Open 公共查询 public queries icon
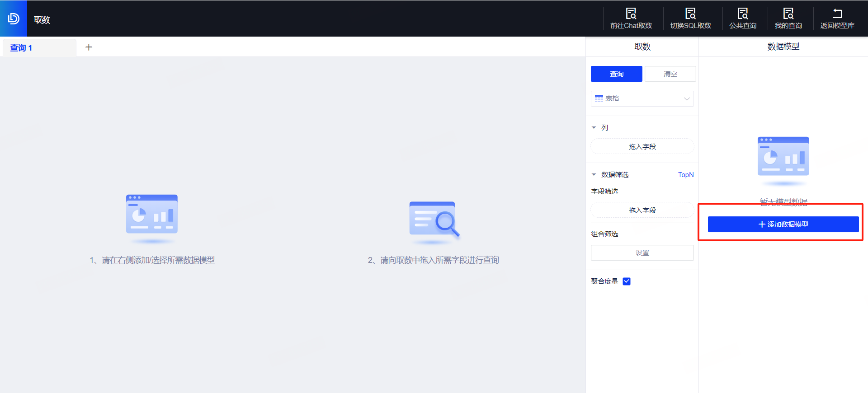The width and height of the screenshot is (868, 393). [742, 14]
